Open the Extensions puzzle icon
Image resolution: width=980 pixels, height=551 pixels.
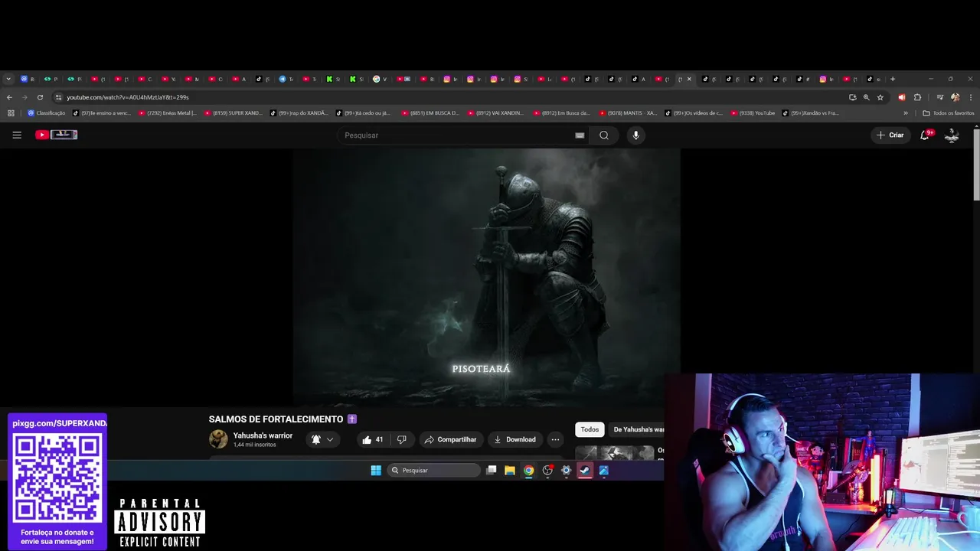coord(917,97)
